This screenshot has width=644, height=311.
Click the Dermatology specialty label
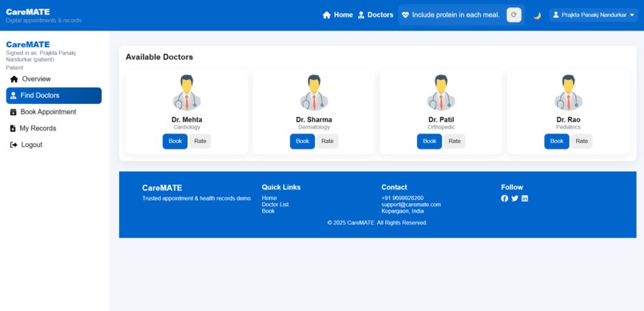[314, 127]
